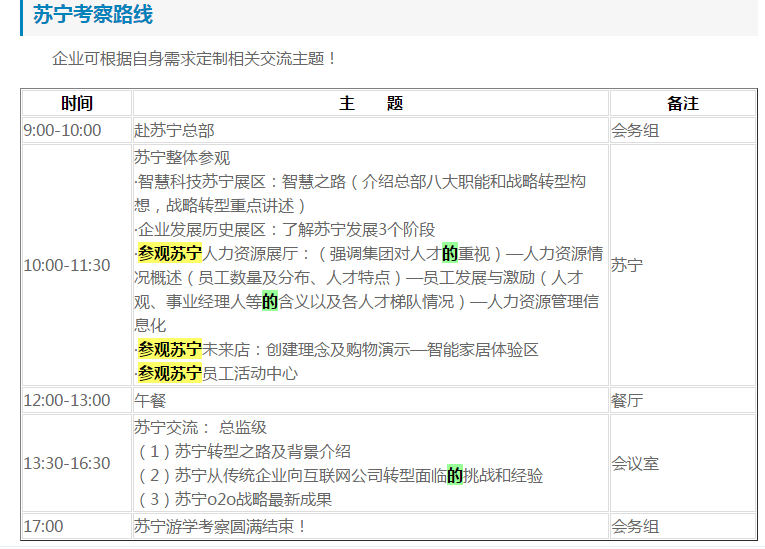Click the 主 题 column header
The image size is (765, 549).
pos(371,103)
